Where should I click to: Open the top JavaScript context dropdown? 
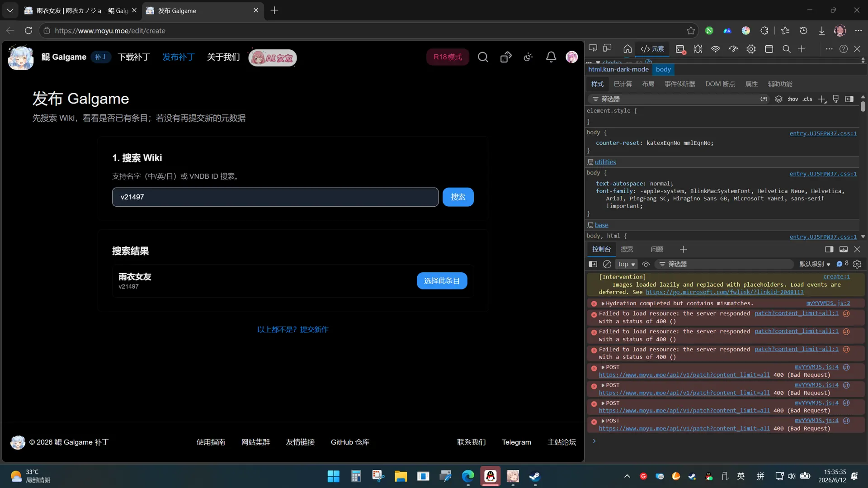(627, 264)
